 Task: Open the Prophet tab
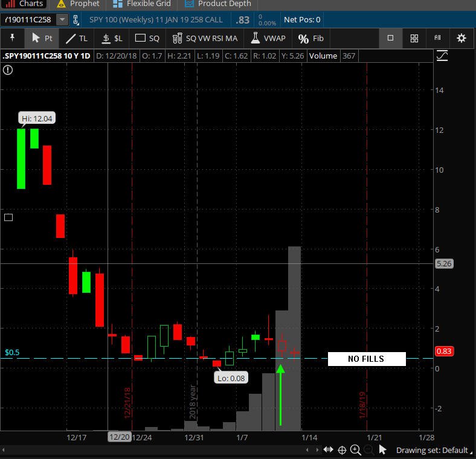(x=79, y=4)
